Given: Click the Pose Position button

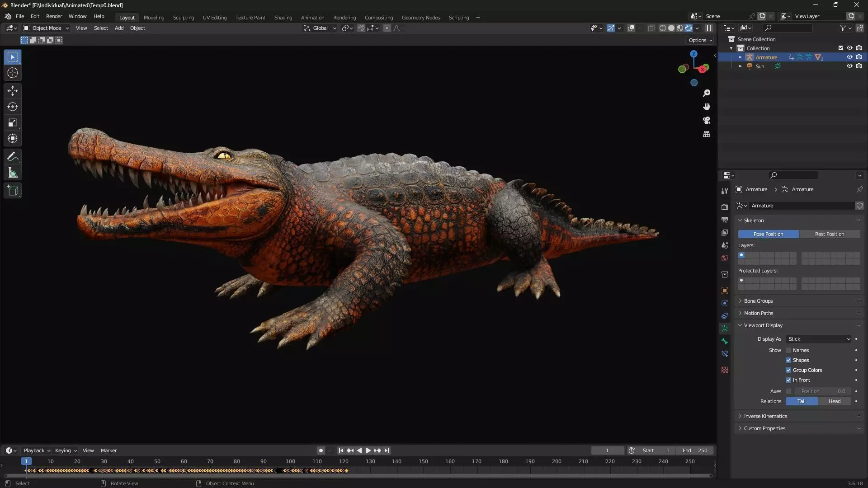Looking at the screenshot, I should (768, 234).
